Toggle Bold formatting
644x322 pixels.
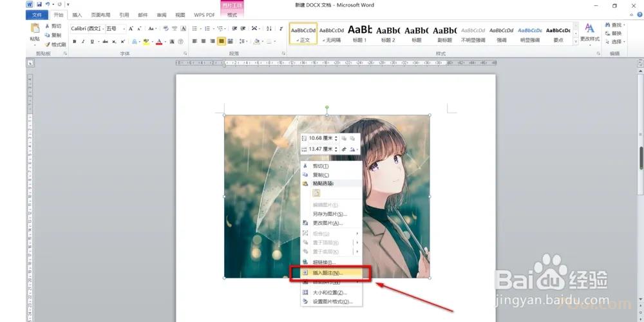pos(74,41)
